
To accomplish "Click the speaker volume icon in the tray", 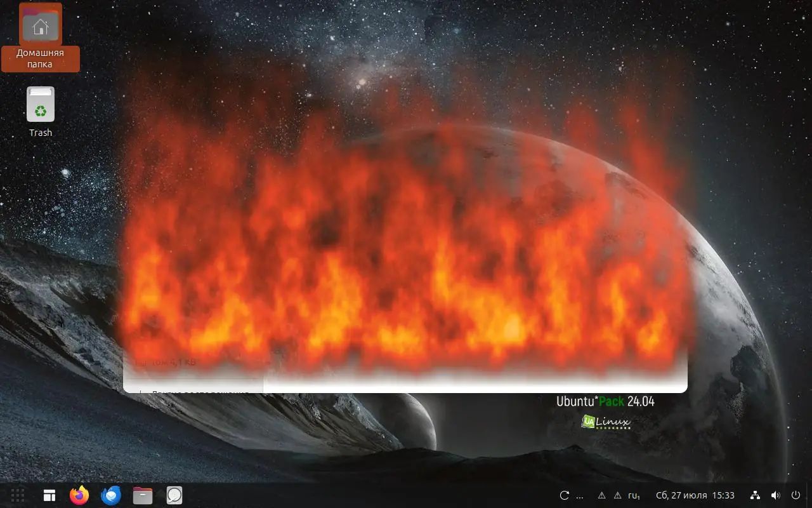I will coord(775,495).
